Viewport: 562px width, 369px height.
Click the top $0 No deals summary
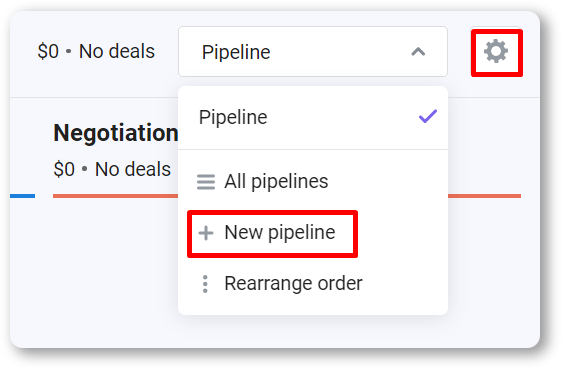point(96,51)
